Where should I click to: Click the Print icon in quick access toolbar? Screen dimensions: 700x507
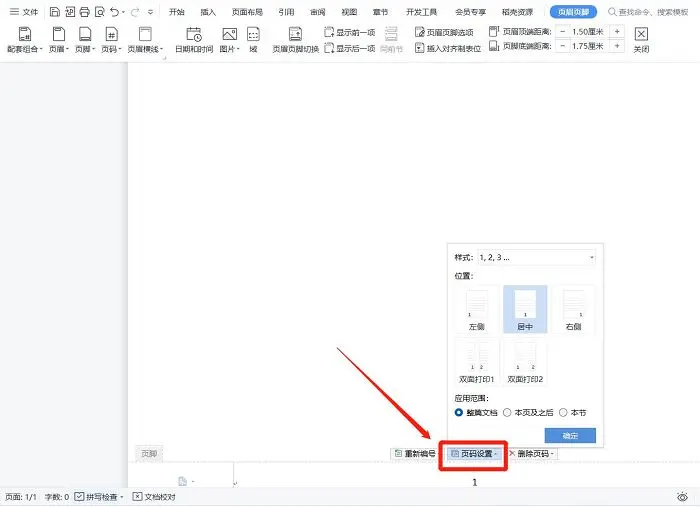pos(84,12)
